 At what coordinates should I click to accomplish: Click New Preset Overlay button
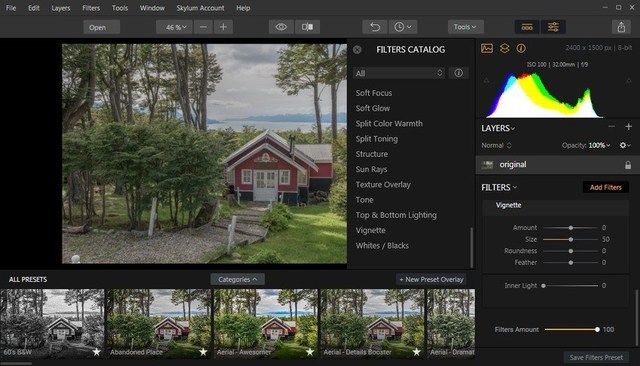431,279
